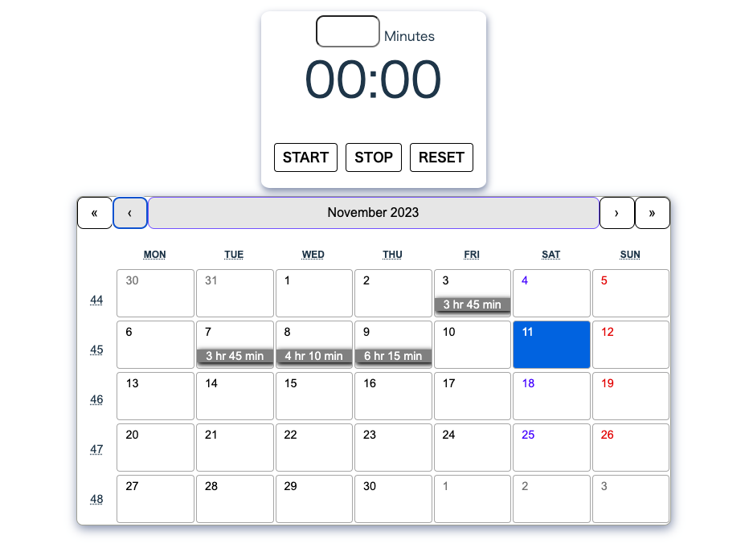The height and width of the screenshot is (560, 749).
Task: Select week number 47
Action: (x=96, y=449)
